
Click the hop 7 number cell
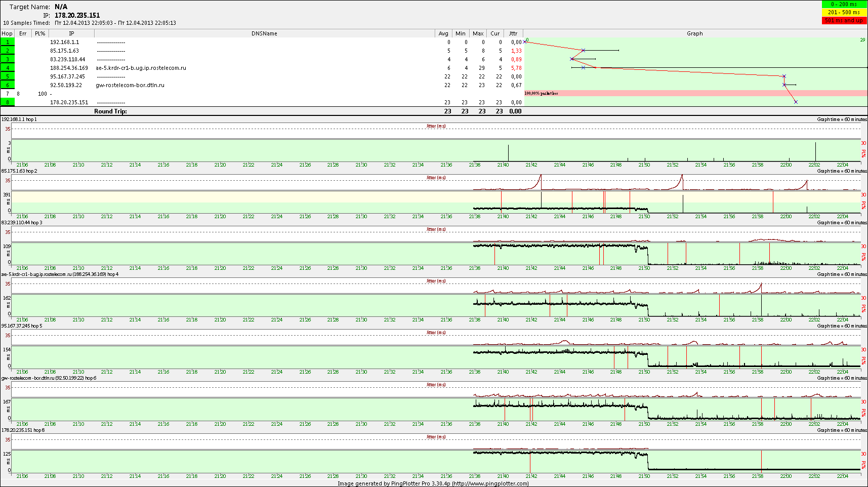click(x=8, y=94)
